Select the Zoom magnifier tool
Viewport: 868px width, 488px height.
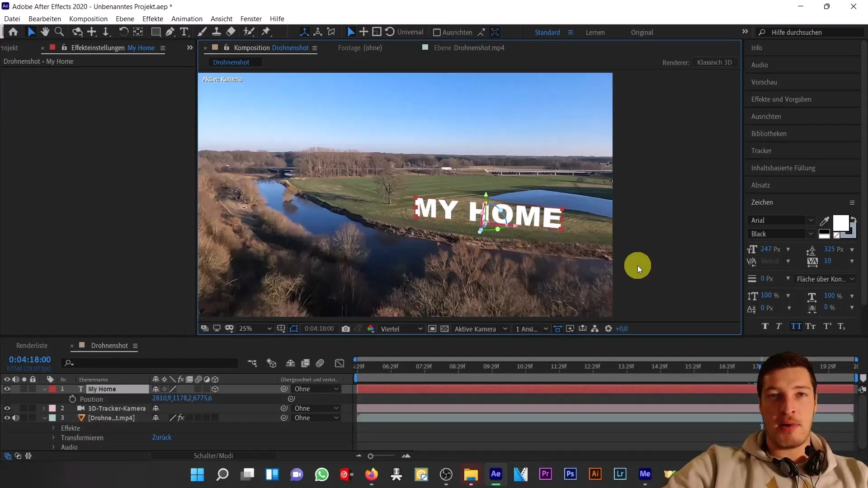pos(59,32)
